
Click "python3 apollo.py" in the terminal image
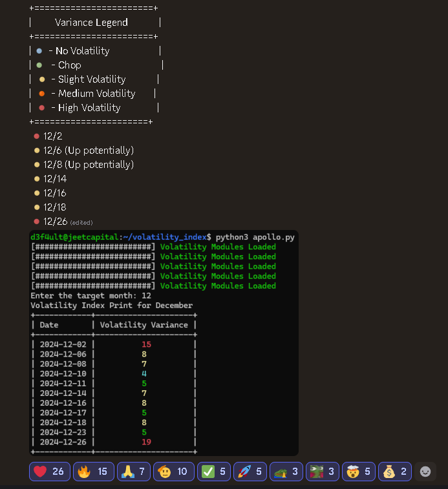click(x=255, y=237)
